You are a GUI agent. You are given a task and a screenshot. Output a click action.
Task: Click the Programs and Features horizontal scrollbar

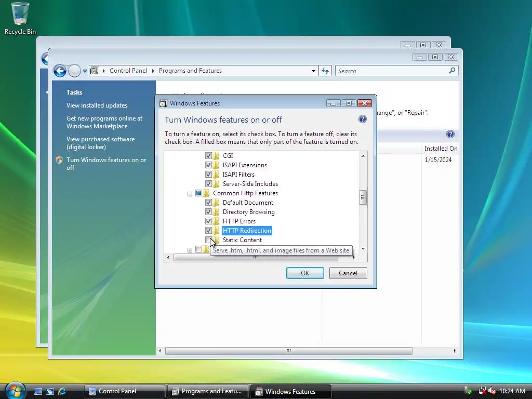(x=289, y=351)
